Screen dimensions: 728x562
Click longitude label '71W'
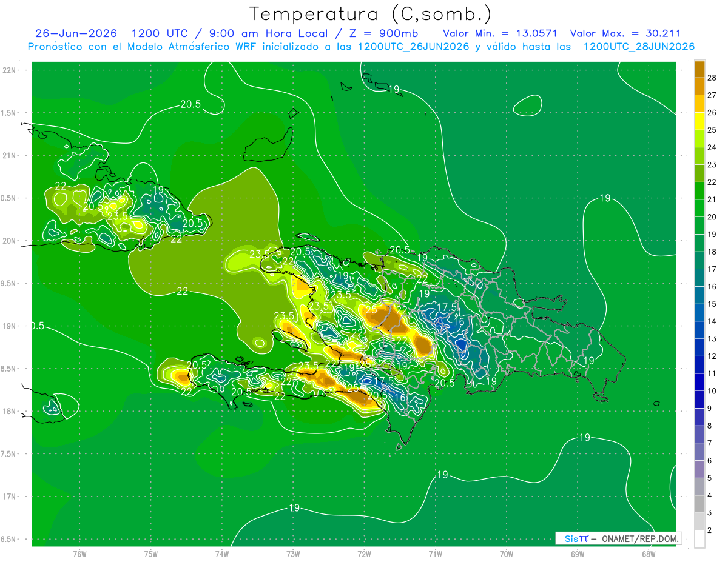pyautogui.click(x=435, y=554)
